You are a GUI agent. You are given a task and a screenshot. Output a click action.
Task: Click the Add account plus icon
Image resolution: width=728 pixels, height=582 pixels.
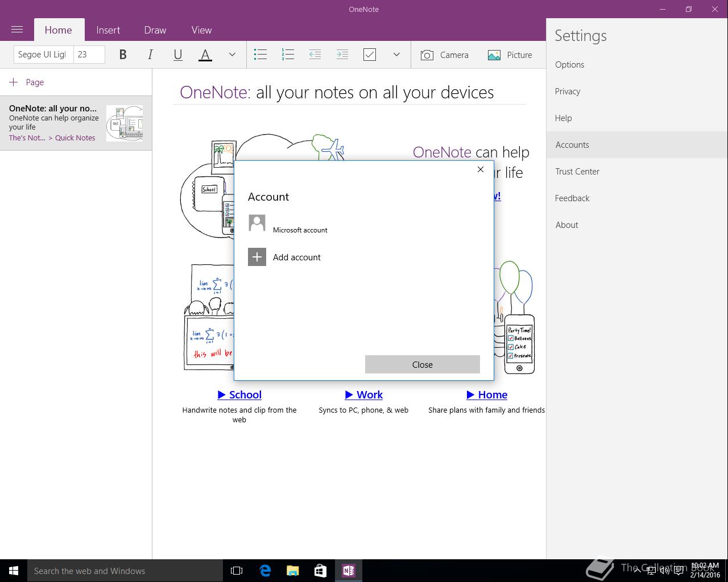point(257,257)
